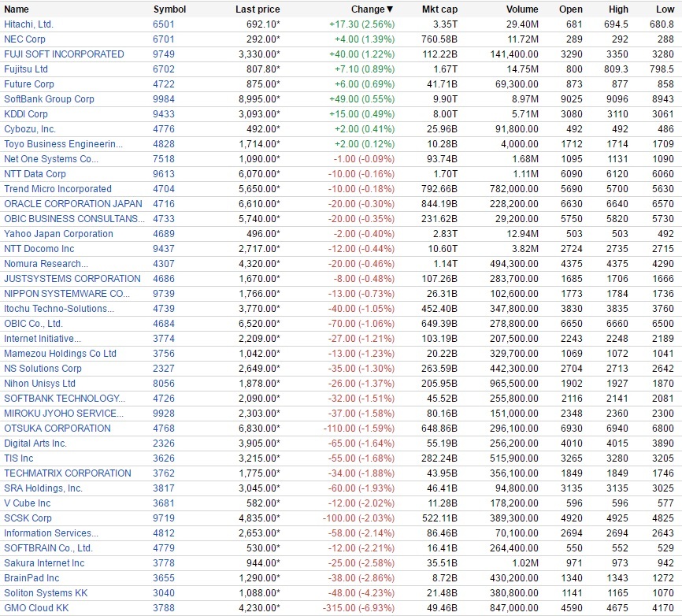Open Nihon Unisys Ltd link
Image resolution: width=682 pixels, height=616 pixels.
click(39, 384)
